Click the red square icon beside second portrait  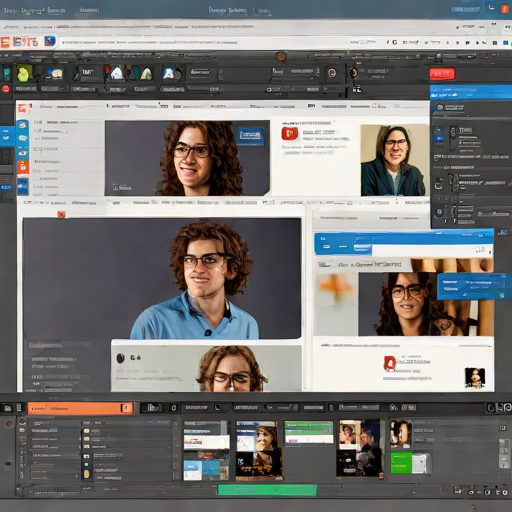(x=290, y=134)
